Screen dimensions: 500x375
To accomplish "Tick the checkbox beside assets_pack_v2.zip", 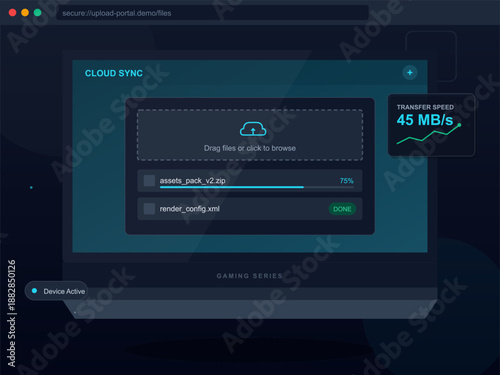I will pyautogui.click(x=149, y=181).
